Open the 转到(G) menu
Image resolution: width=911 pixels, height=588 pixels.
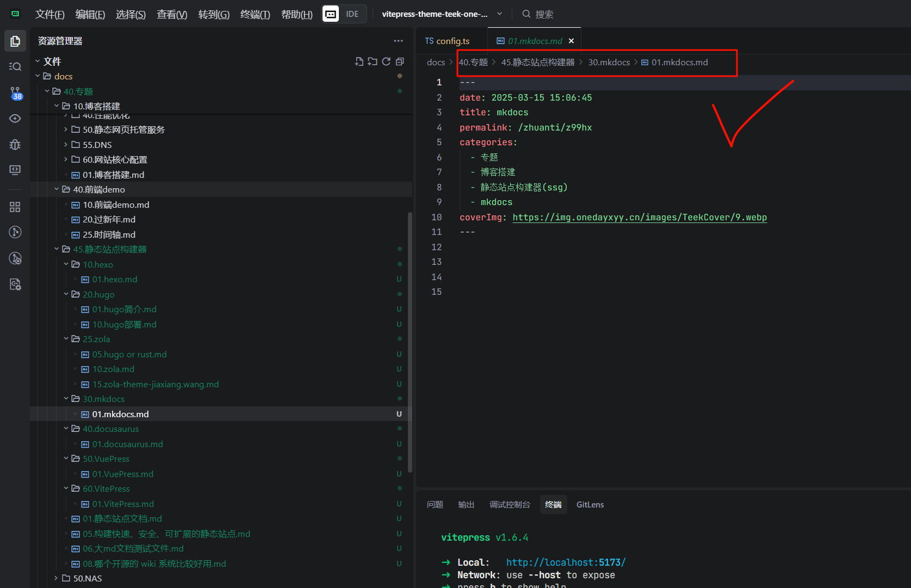[214, 14]
